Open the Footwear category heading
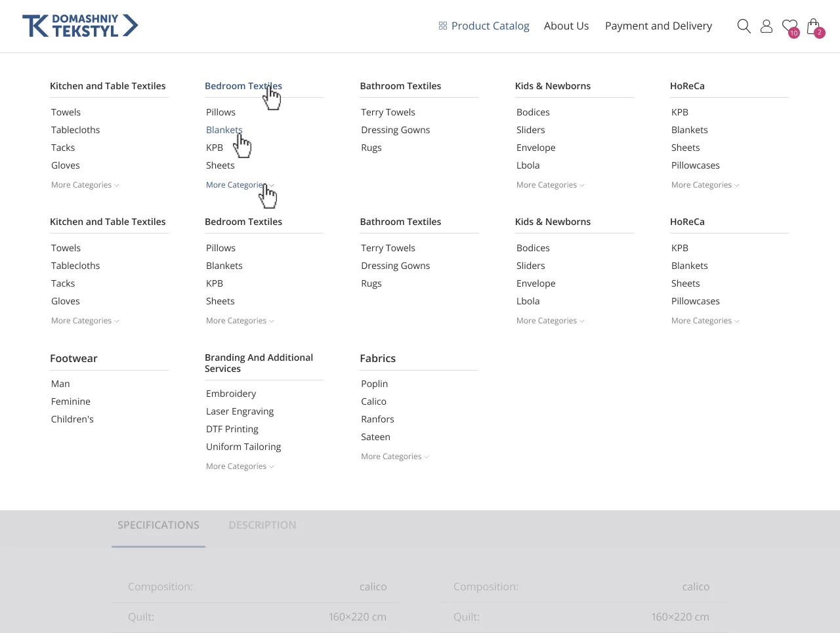Viewport: 840px width, 633px height. coord(73,358)
